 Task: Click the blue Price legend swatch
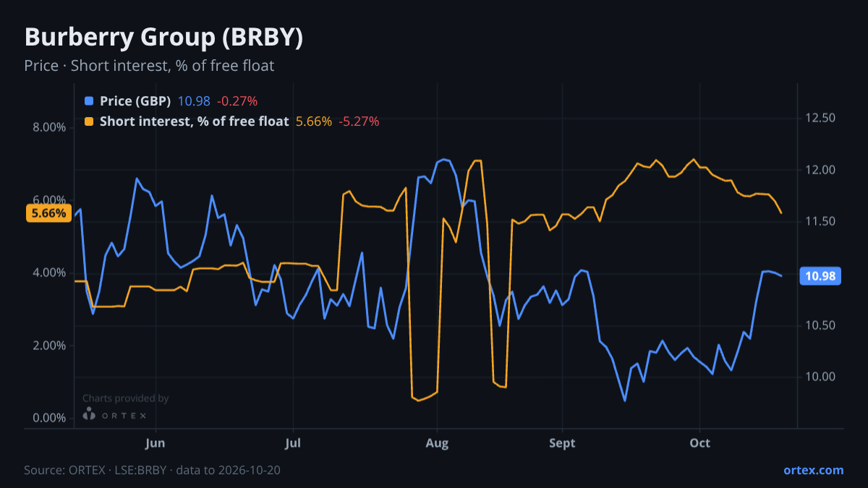point(89,101)
